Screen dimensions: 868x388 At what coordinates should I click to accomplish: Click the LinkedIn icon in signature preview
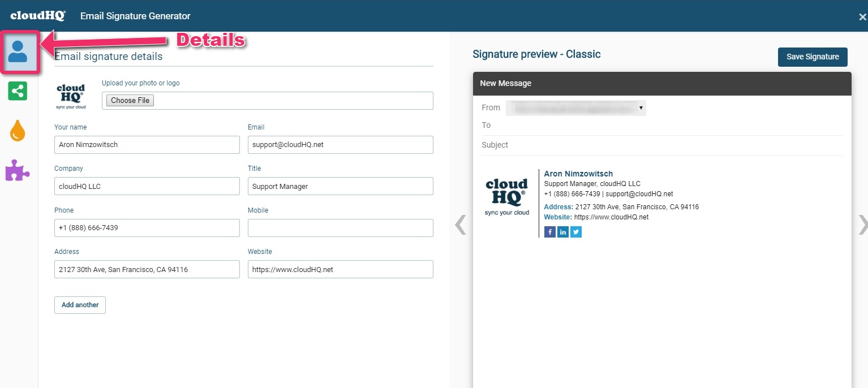562,231
